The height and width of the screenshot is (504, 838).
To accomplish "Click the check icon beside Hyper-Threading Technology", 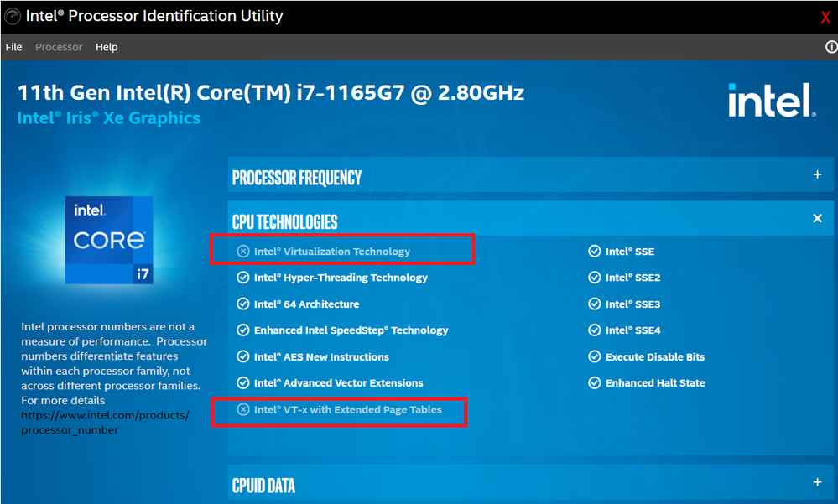I will [243, 278].
